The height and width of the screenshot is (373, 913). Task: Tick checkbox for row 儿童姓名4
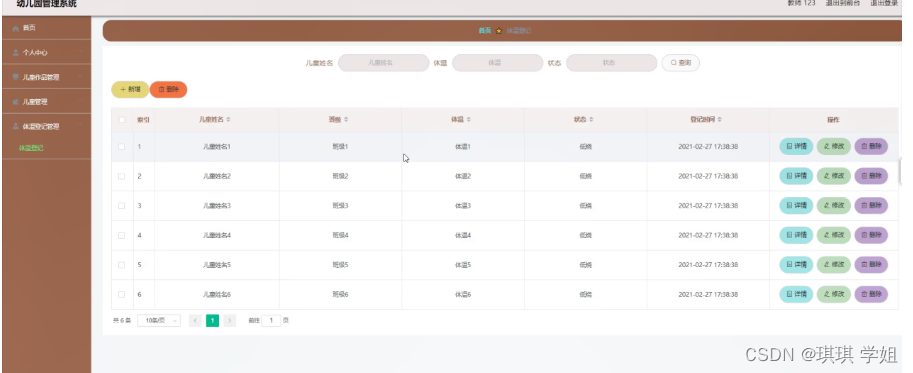click(x=122, y=235)
